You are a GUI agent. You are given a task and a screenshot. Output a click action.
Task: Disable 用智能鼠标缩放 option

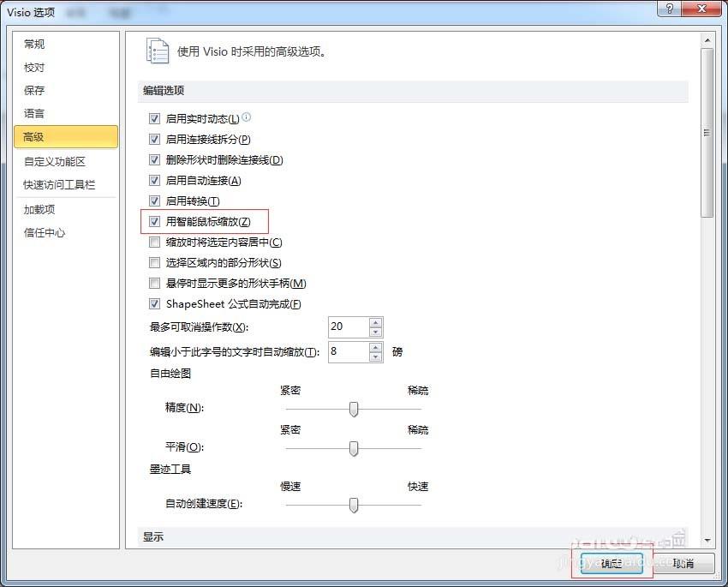154,221
